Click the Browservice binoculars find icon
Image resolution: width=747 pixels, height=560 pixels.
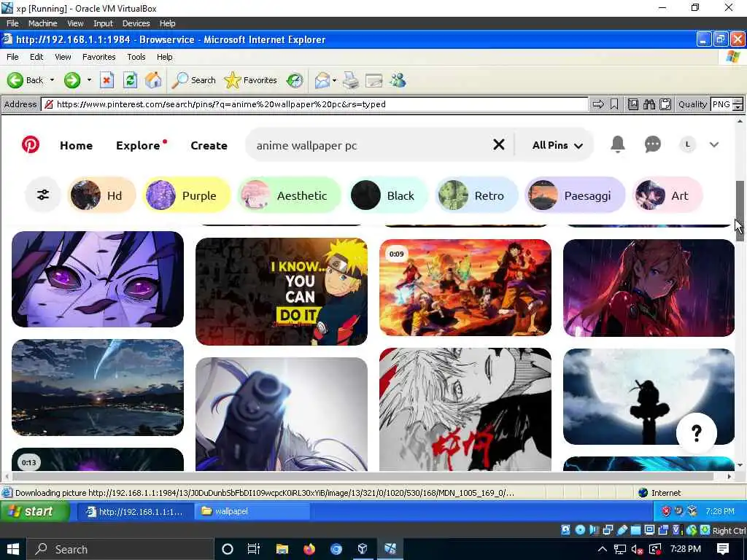(649, 104)
